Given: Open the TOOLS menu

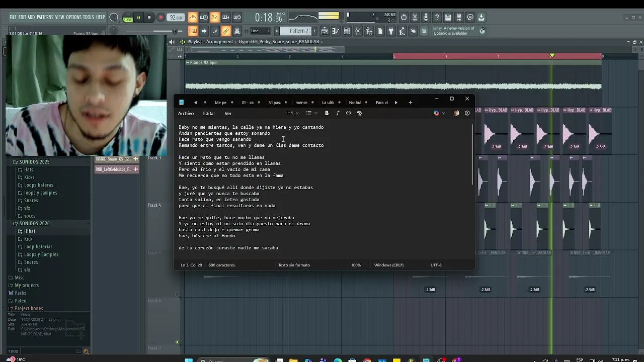Looking at the screenshot, I should click(x=89, y=17).
